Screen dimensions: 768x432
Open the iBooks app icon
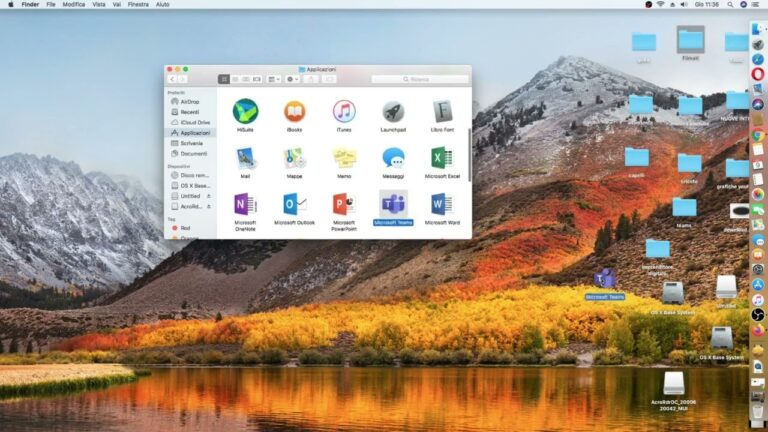(294, 111)
